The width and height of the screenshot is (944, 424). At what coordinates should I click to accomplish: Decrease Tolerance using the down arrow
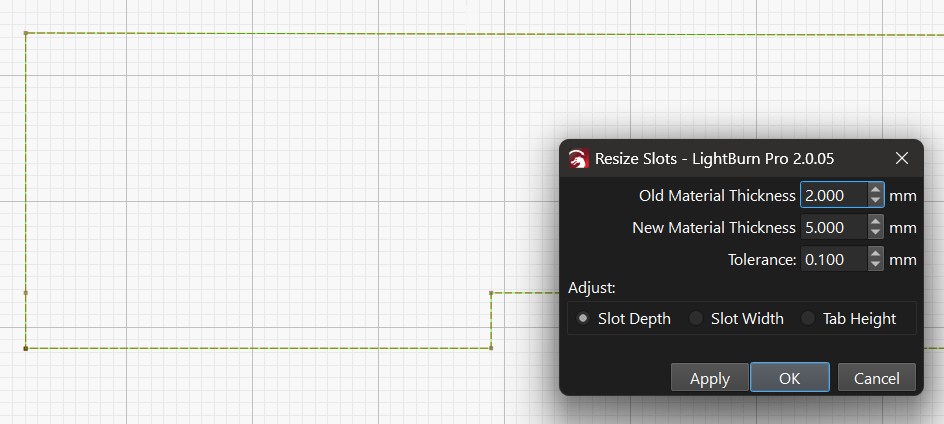pyautogui.click(x=876, y=265)
